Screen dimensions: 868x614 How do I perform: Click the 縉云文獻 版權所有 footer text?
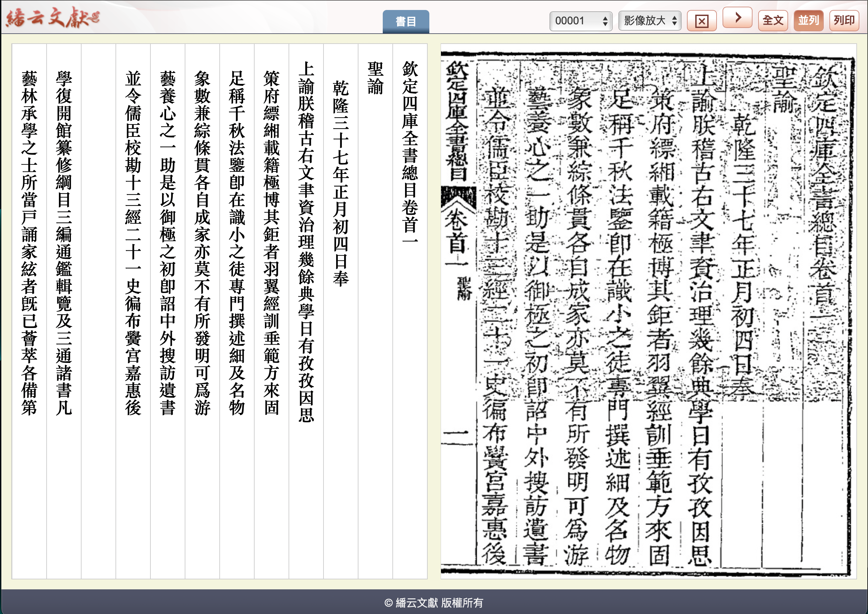[x=434, y=603]
